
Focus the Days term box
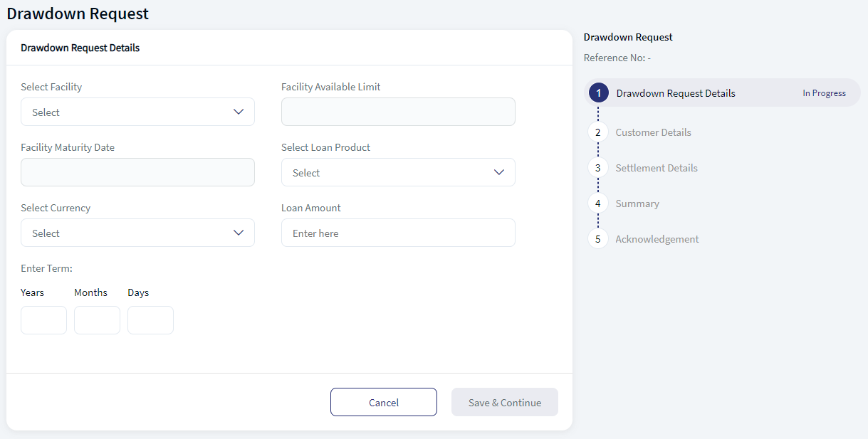pos(150,320)
